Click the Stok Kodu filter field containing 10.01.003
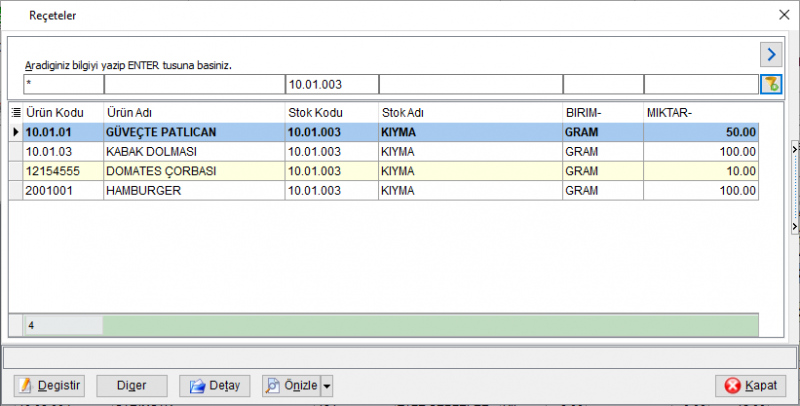Viewport: 800px width, 406px height. (332, 85)
